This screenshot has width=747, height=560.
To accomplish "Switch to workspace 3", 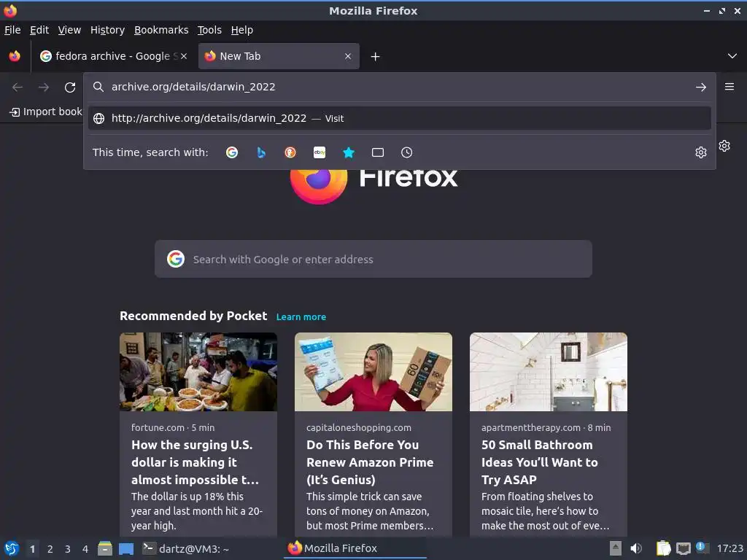I will (x=68, y=549).
